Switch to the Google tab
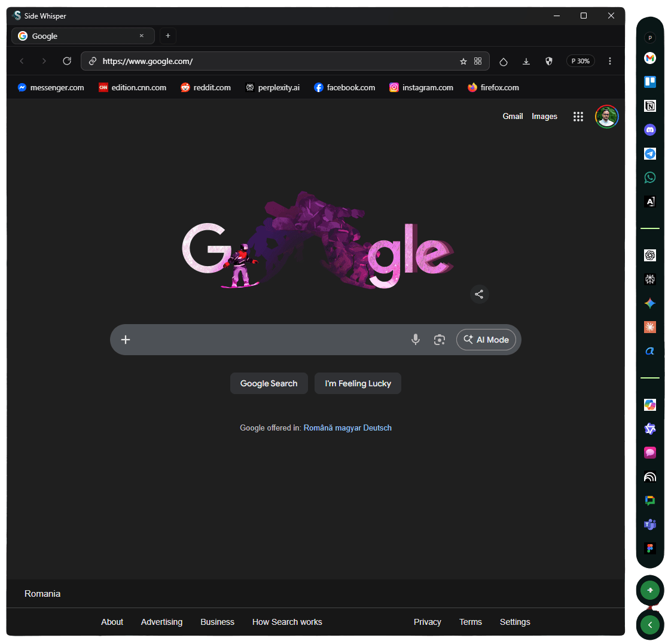Image resolution: width=665 pixels, height=644 pixels. 78,36
